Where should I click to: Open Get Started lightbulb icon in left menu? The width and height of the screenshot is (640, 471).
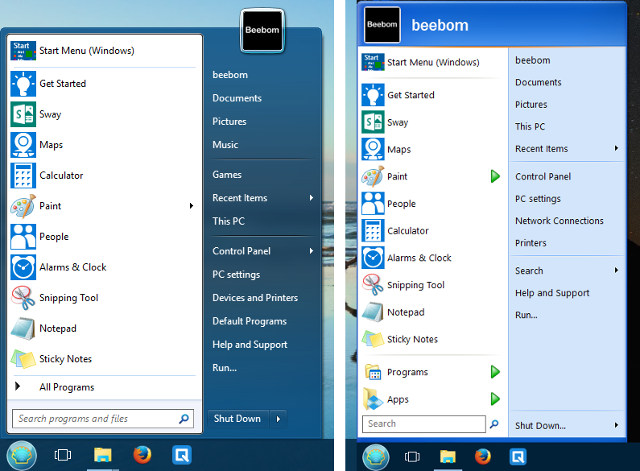click(23, 84)
